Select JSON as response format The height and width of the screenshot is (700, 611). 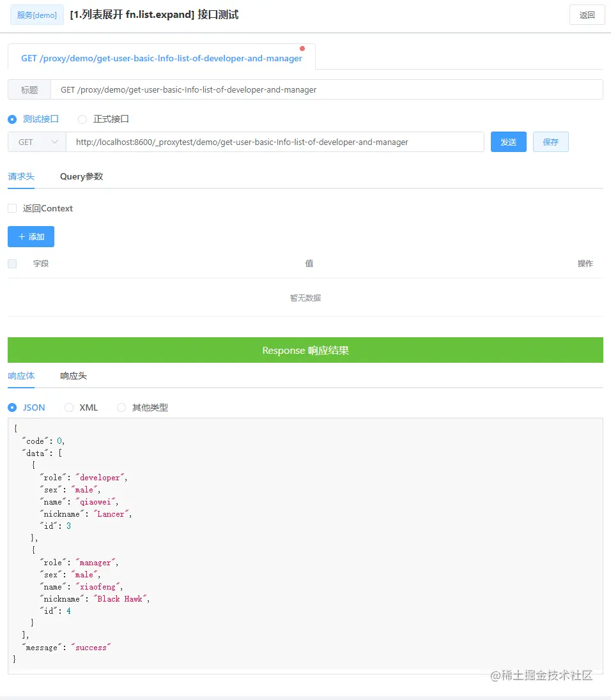pyautogui.click(x=13, y=407)
